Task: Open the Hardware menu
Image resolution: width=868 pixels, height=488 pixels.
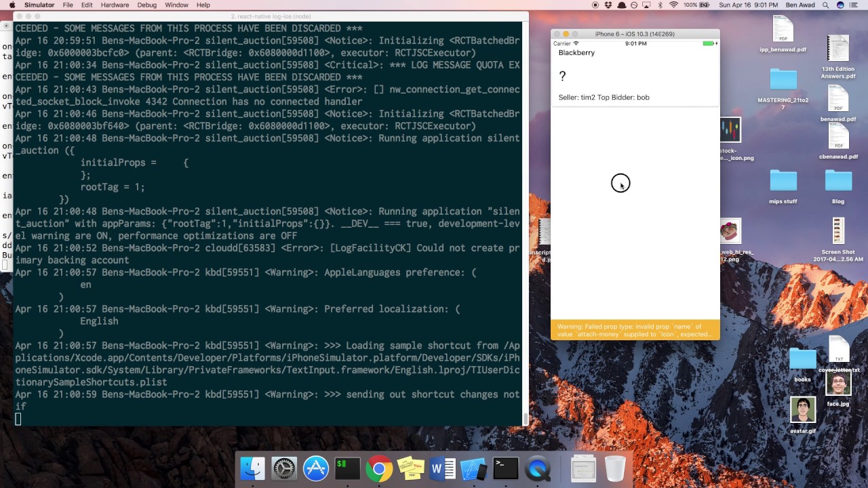Action: (115, 5)
